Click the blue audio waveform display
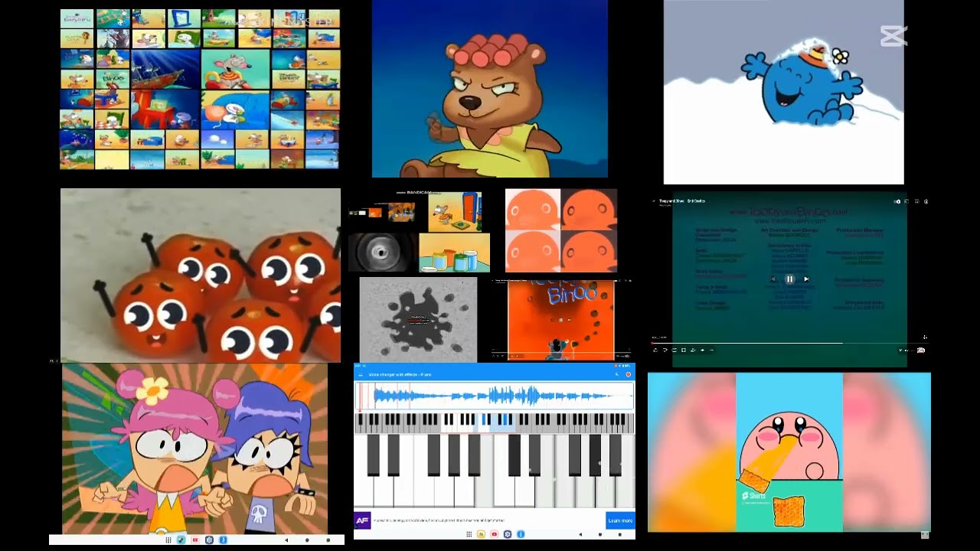 [495, 396]
